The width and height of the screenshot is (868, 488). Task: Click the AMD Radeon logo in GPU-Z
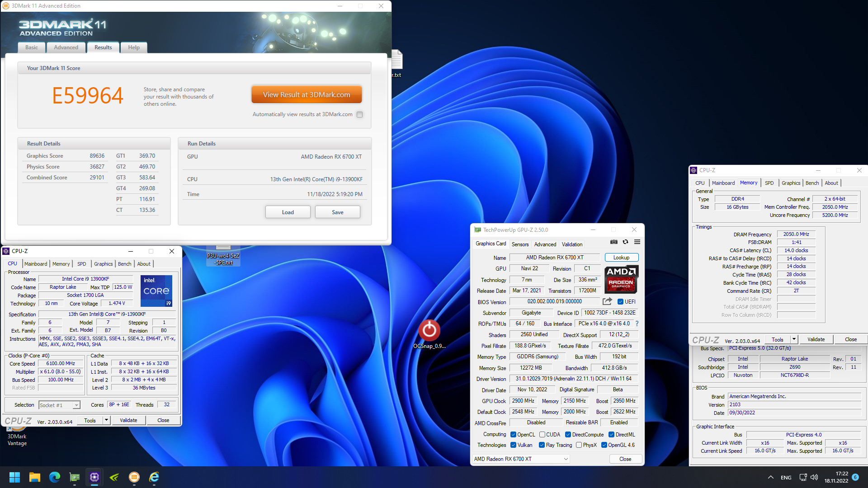[621, 279]
